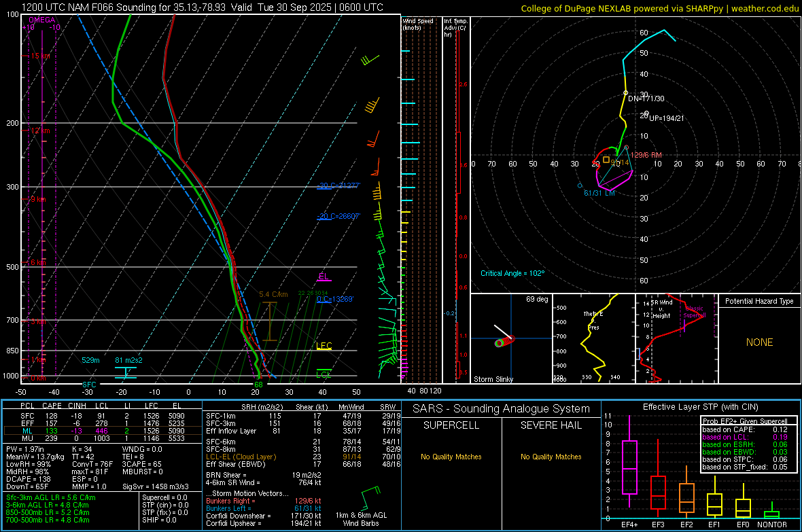Select the SFC parcel row
Viewport: 802px width, 532px height.
tap(103, 416)
